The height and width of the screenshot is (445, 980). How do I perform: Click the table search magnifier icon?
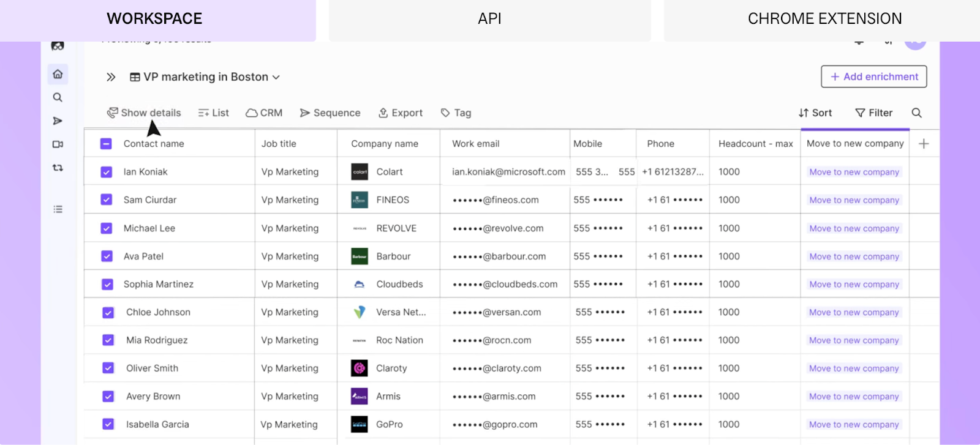[x=917, y=113]
